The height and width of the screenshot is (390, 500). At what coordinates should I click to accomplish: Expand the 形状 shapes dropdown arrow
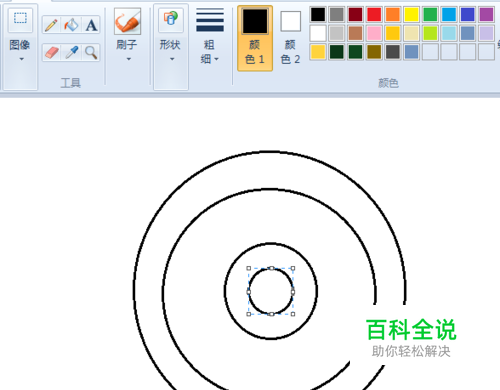(172, 59)
